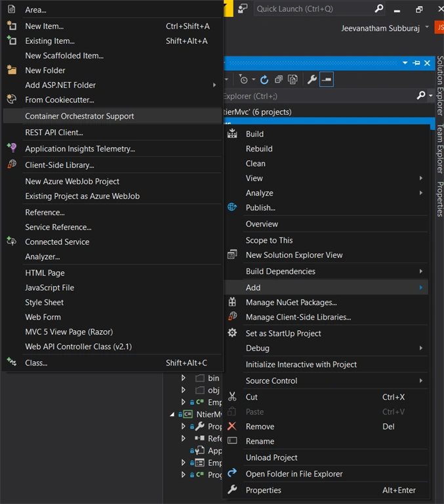The width and height of the screenshot is (444, 504).
Task: Click the Pending Changes Filter clock icon
Action: 243,79
